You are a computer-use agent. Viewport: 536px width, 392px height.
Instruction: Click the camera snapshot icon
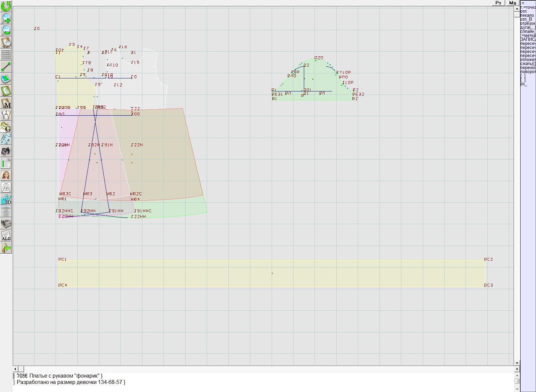tap(6, 151)
